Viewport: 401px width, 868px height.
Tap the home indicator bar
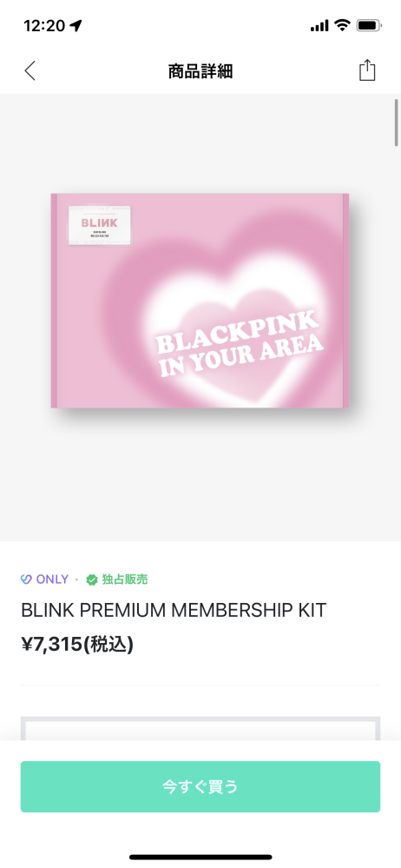(x=200, y=858)
